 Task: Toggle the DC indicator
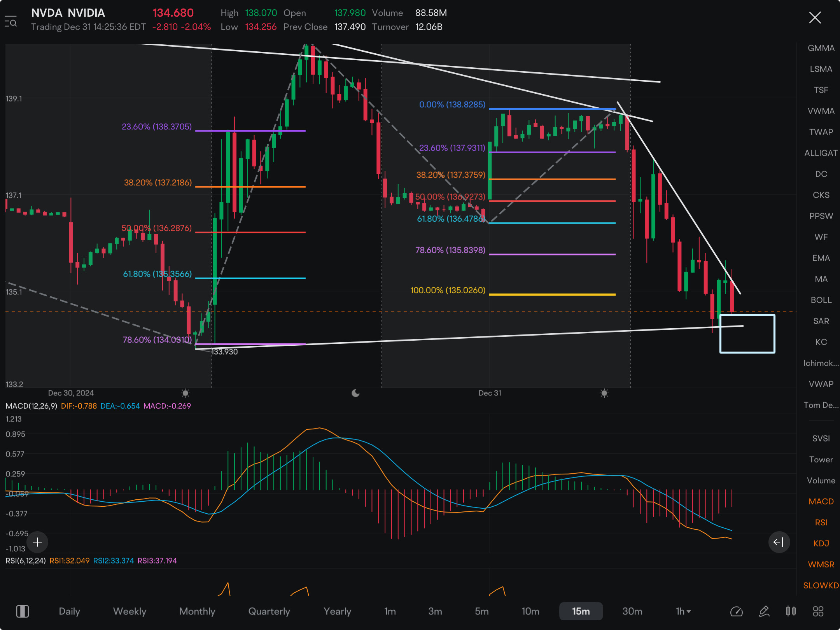pyautogui.click(x=821, y=174)
